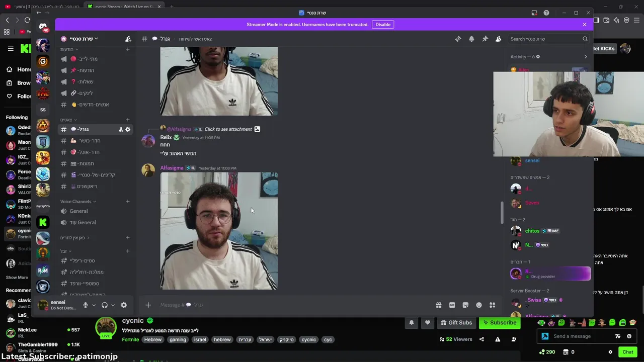Mute microphone in Discord user panel
Image resolution: width=644 pixels, height=362 pixels.
(86, 305)
